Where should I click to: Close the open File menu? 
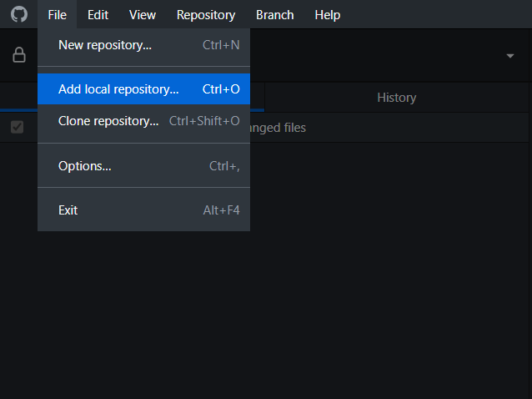pyautogui.click(x=58, y=14)
